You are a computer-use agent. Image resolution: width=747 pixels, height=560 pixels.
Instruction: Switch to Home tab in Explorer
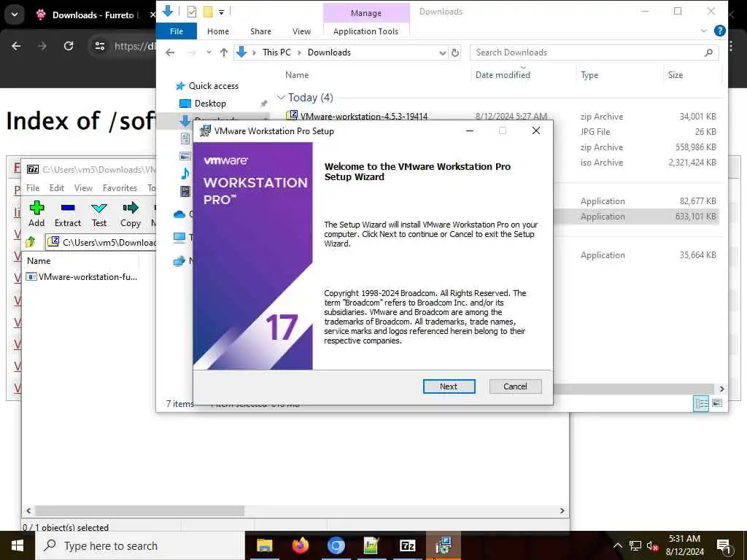[217, 31]
